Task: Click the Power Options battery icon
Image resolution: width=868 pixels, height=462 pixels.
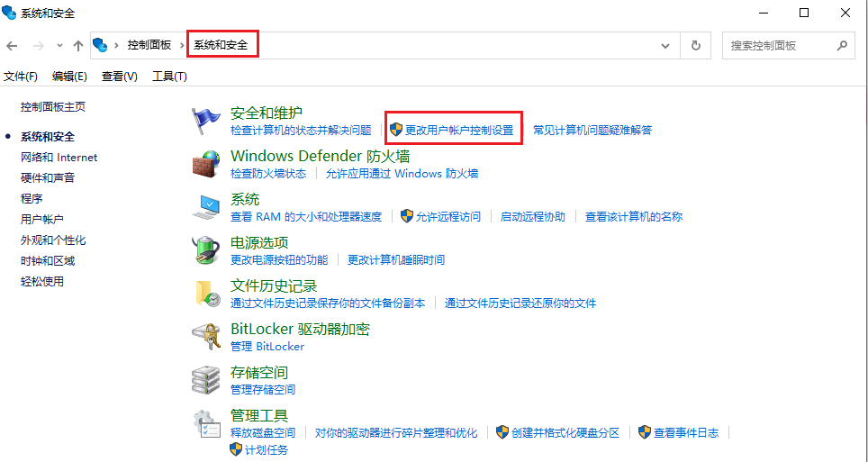Action: pyautogui.click(x=206, y=249)
